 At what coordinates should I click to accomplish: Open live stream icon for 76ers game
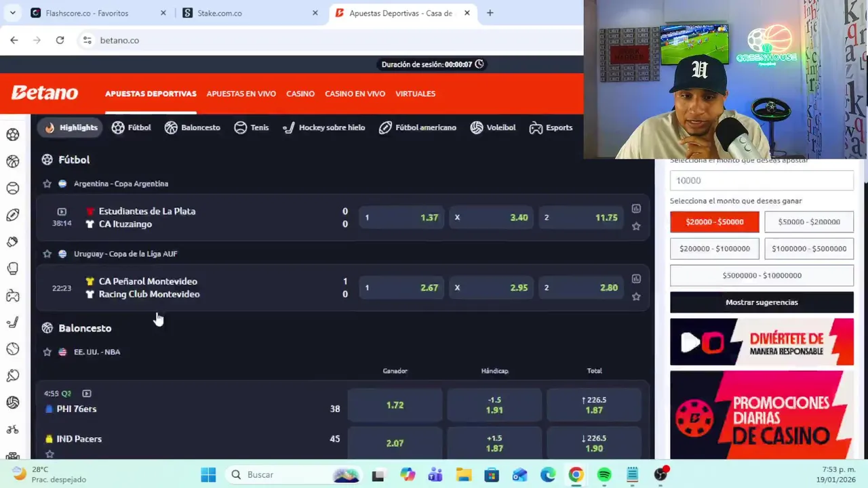pyautogui.click(x=87, y=393)
